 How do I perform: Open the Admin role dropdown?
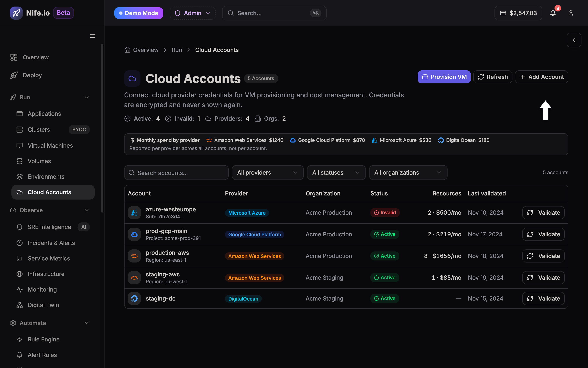click(x=193, y=13)
